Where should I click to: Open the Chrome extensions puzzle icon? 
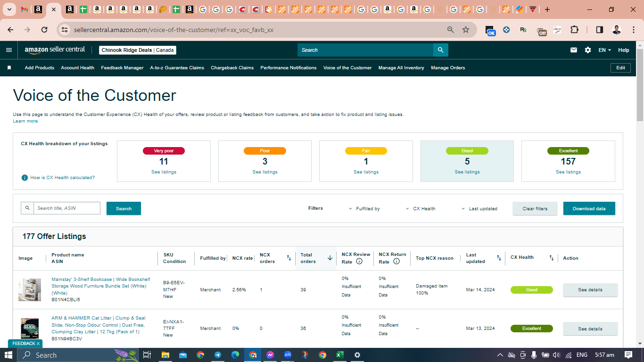574,30
